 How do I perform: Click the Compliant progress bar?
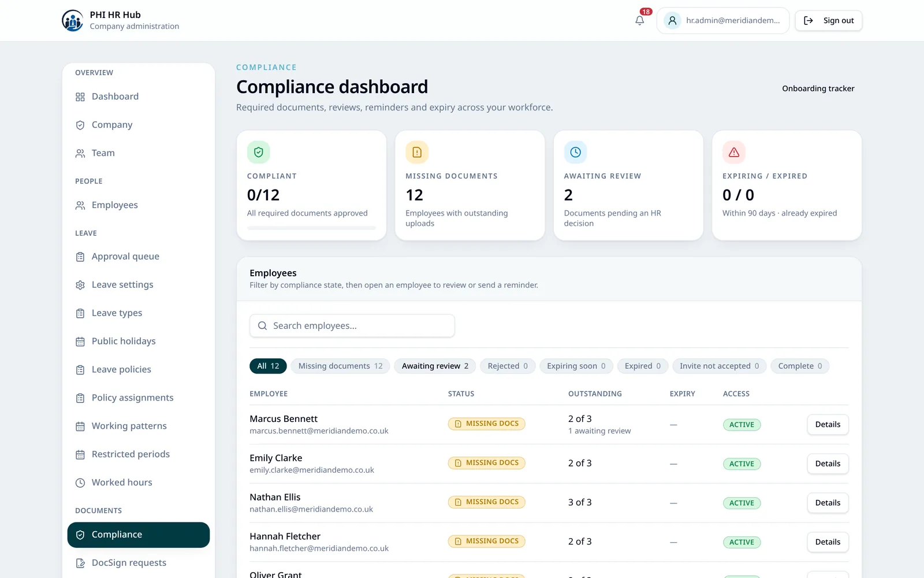coord(311,228)
